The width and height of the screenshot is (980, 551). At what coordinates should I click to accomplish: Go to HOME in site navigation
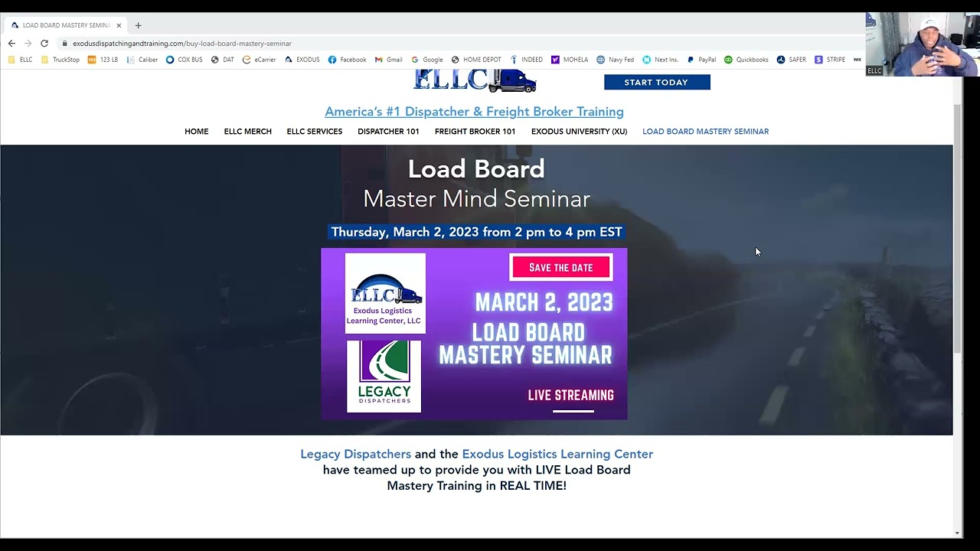tap(197, 132)
